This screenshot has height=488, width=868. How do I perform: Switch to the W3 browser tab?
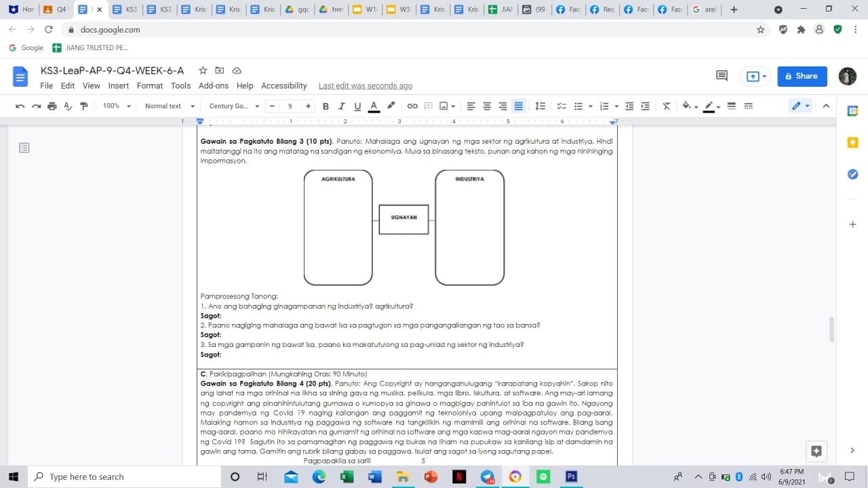click(399, 10)
